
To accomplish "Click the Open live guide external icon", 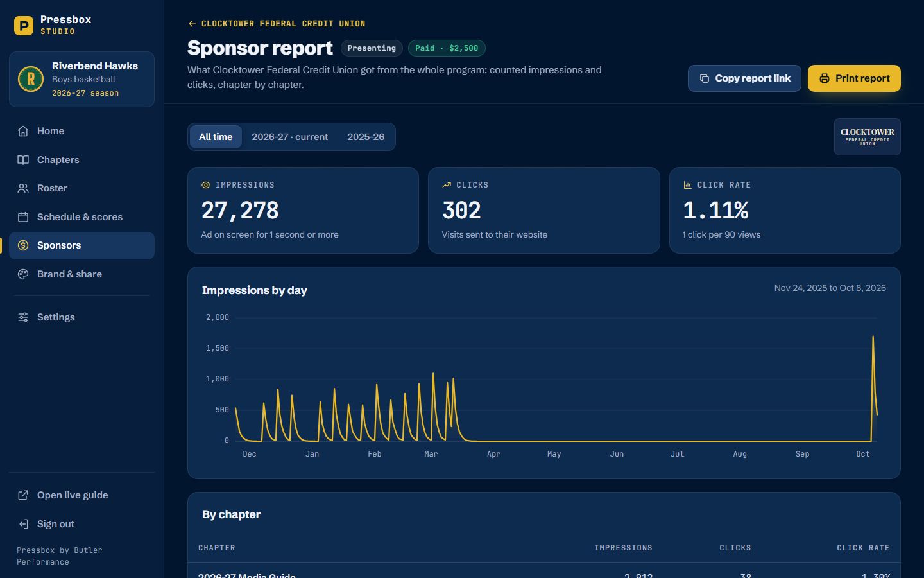I will 23,495.
